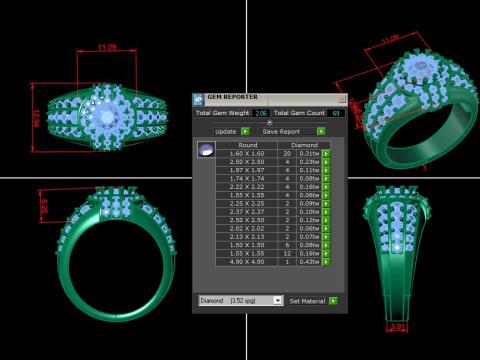Click the green arrow for 1.50 X 1.50 row
Viewport: 480px width, 360px height.
326,245
